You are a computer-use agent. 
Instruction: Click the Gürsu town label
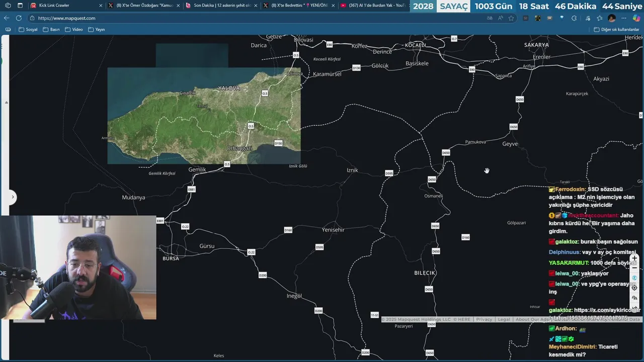pos(207,246)
